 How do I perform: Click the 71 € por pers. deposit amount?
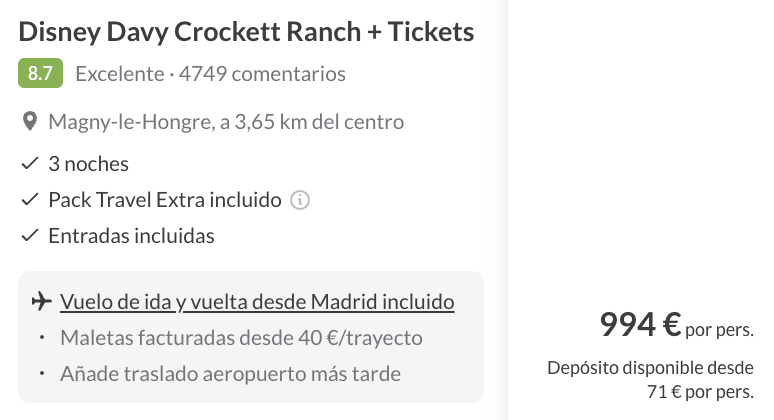693,391
